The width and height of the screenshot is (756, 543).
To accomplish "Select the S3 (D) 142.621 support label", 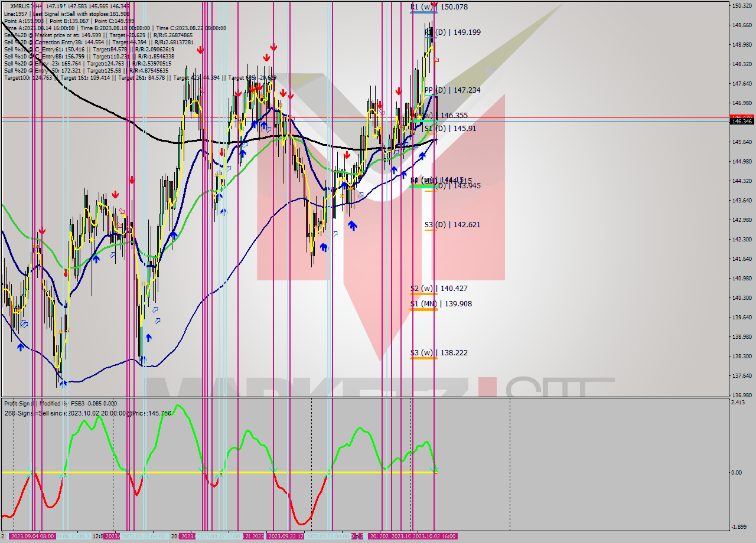I will coord(452,224).
